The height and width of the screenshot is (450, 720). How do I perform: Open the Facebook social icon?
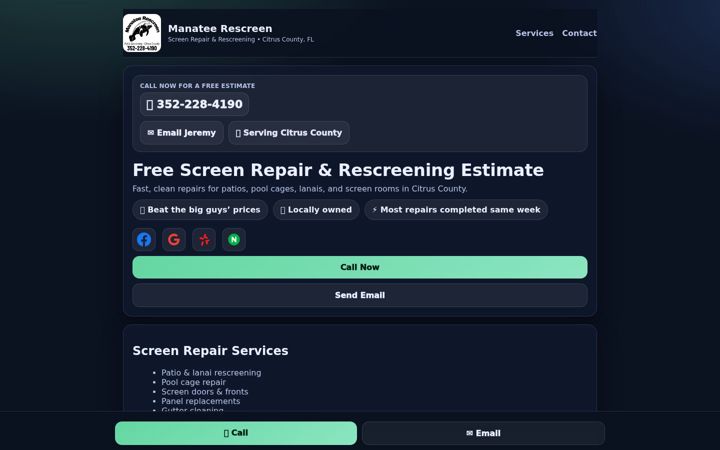(144, 240)
